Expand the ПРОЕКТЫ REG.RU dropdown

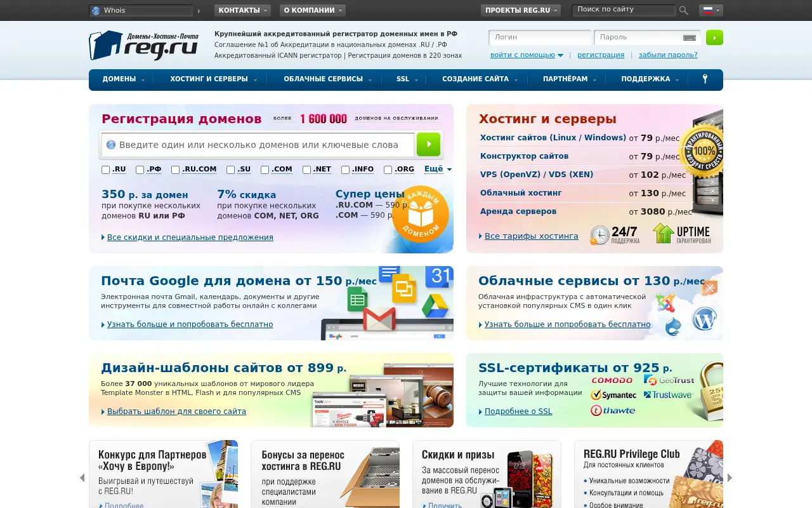[x=521, y=10]
